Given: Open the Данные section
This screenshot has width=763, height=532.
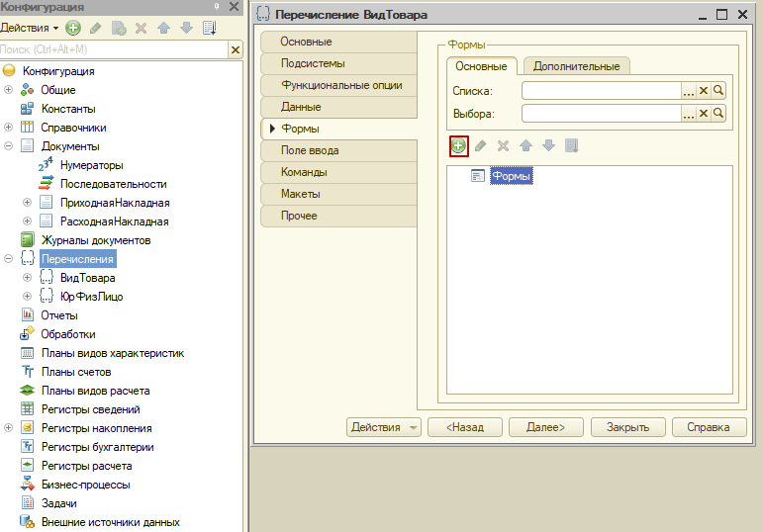Looking at the screenshot, I should click(x=339, y=107).
